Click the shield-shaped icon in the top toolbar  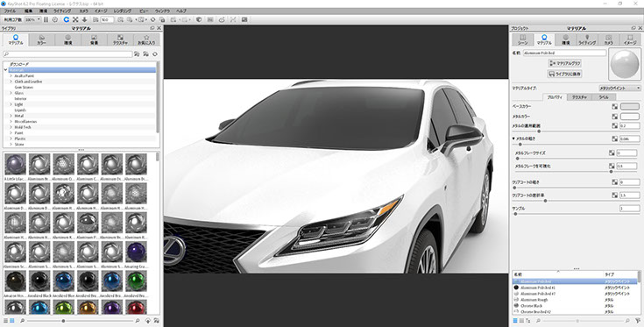tap(199, 19)
